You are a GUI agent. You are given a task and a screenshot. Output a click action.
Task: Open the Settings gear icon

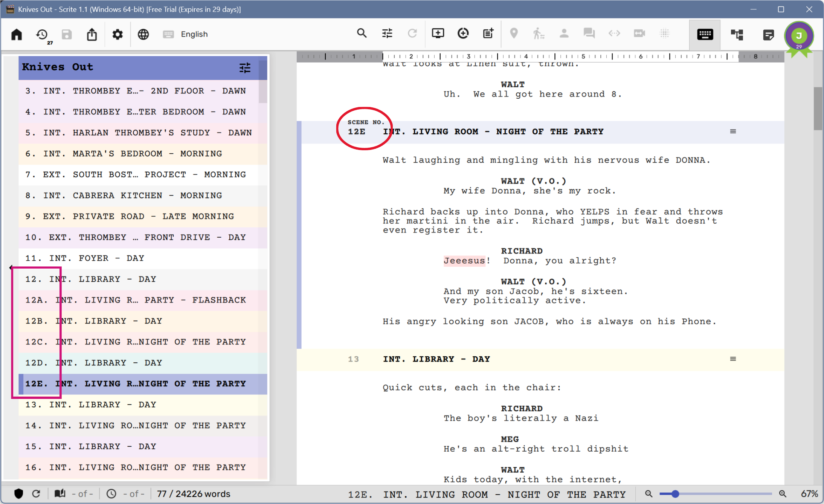[117, 34]
